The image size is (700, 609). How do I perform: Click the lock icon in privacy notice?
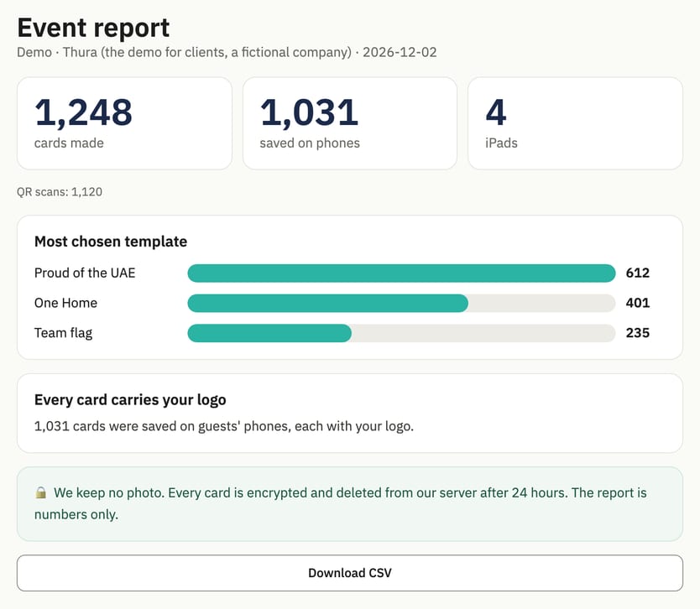click(41, 492)
